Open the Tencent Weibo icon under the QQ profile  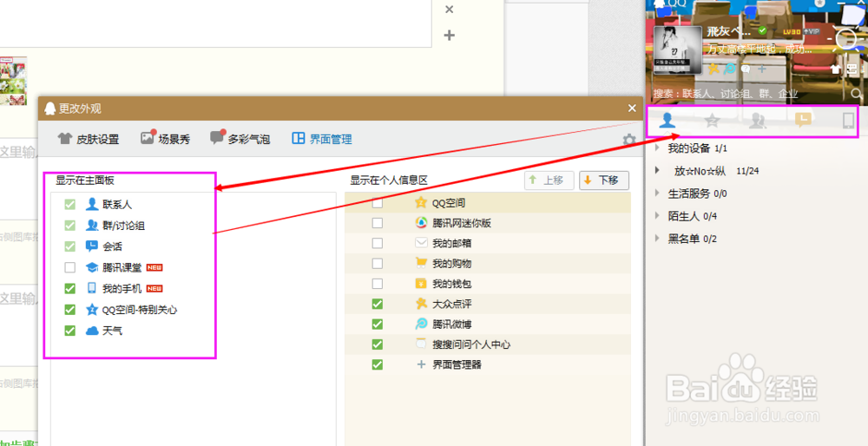click(730, 69)
